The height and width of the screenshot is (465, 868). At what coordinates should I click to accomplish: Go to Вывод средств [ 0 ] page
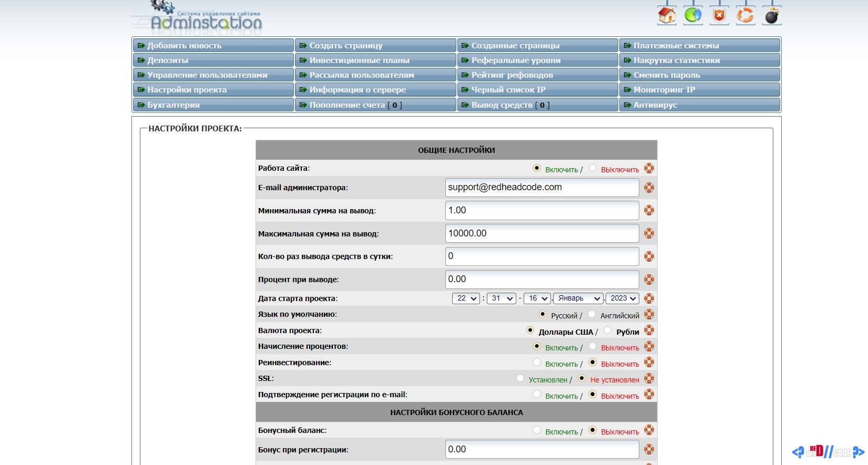point(537,105)
